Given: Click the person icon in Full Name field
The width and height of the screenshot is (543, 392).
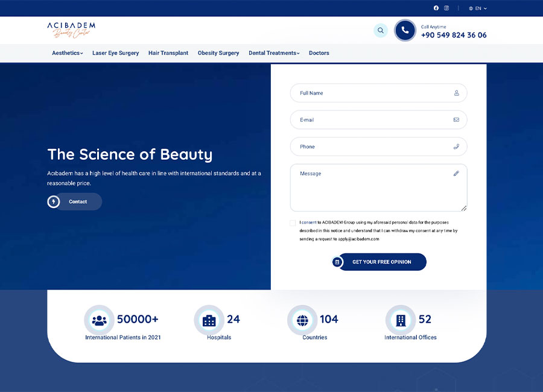Looking at the screenshot, I should click(457, 93).
